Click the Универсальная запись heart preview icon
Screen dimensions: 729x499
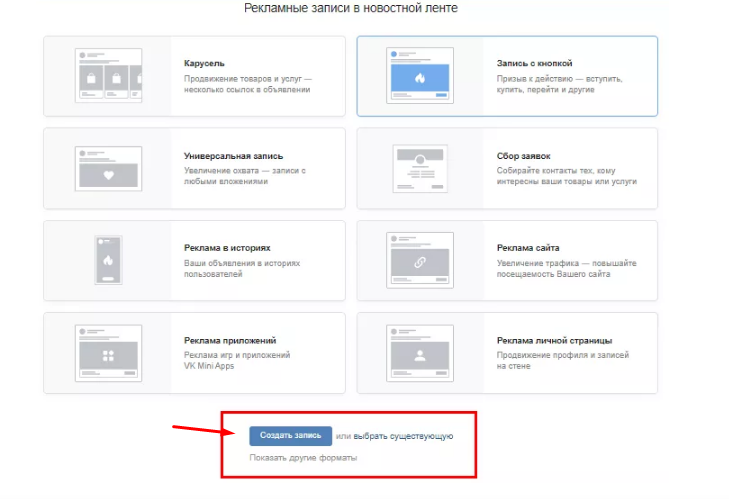coord(108,168)
